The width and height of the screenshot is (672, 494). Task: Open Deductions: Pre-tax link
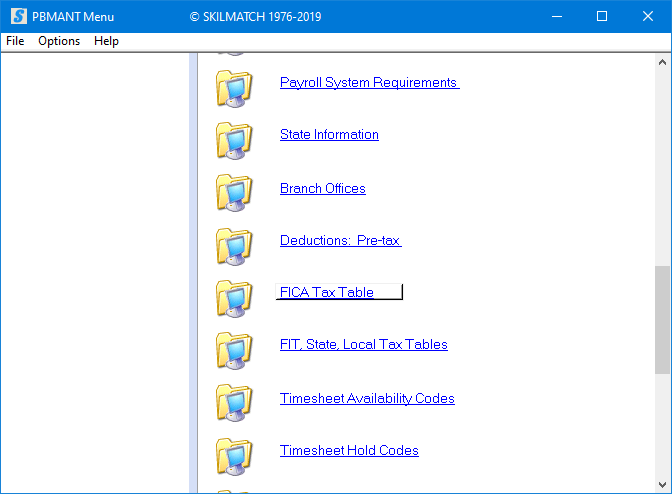[340, 241]
